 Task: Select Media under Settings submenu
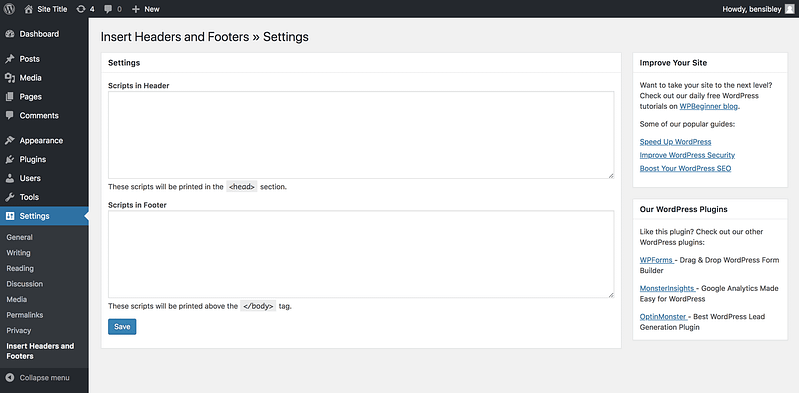16,299
